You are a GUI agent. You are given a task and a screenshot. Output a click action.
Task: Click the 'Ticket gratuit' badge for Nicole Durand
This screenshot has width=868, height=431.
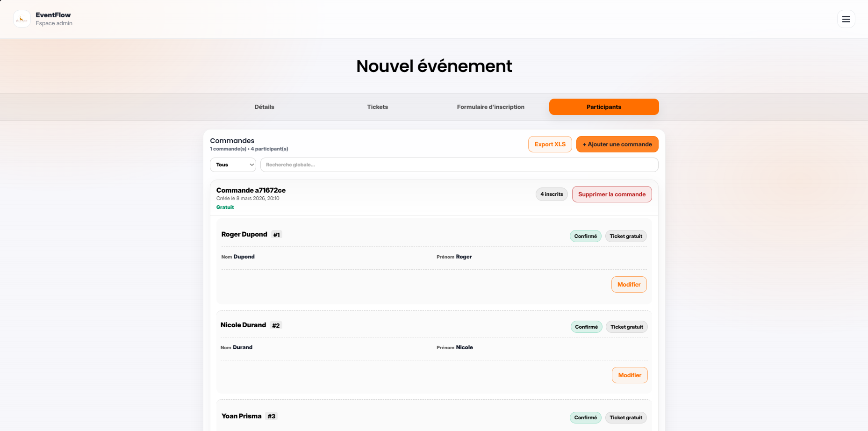[626, 327]
